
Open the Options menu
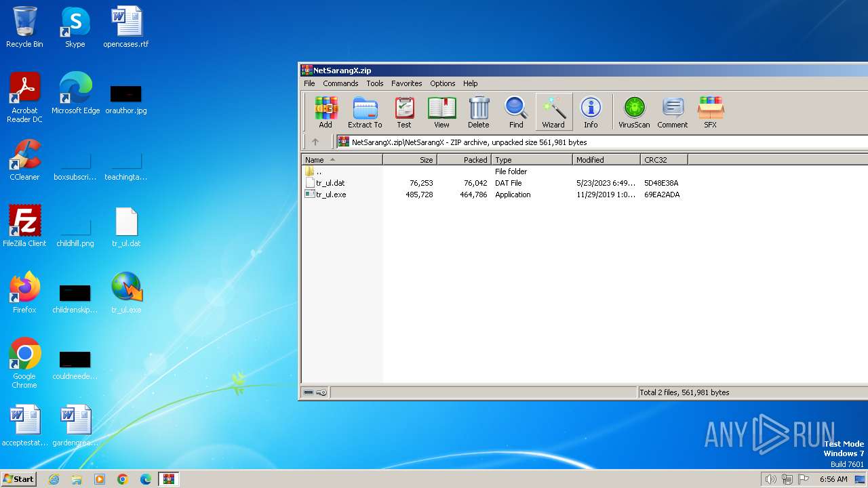pyautogui.click(x=443, y=83)
